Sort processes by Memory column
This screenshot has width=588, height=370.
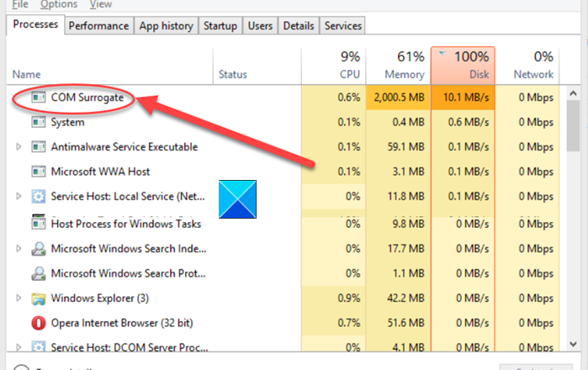click(398, 66)
